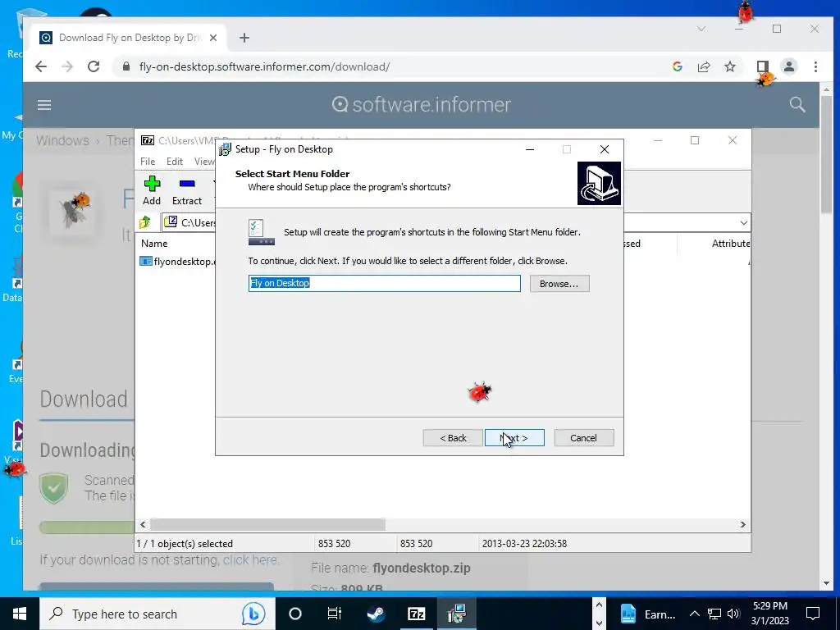Open Browse for Start Menu folder
Image resolution: width=840 pixels, height=630 pixels.
[559, 283]
